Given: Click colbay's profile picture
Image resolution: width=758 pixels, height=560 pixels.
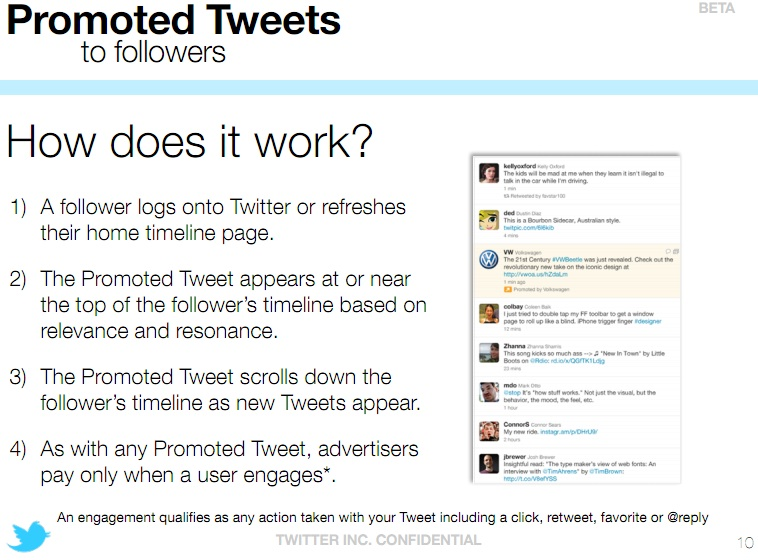Looking at the screenshot, I should pyautogui.click(x=489, y=313).
